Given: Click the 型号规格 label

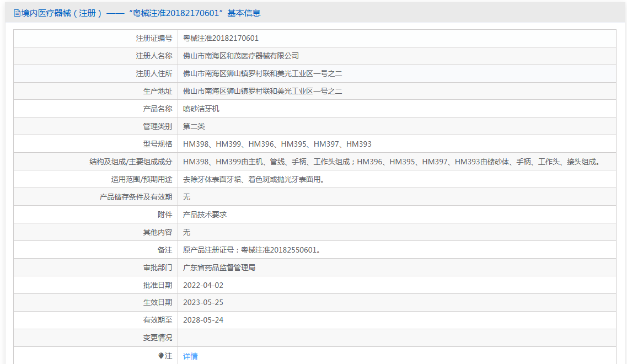Looking at the screenshot, I should pos(158,144).
